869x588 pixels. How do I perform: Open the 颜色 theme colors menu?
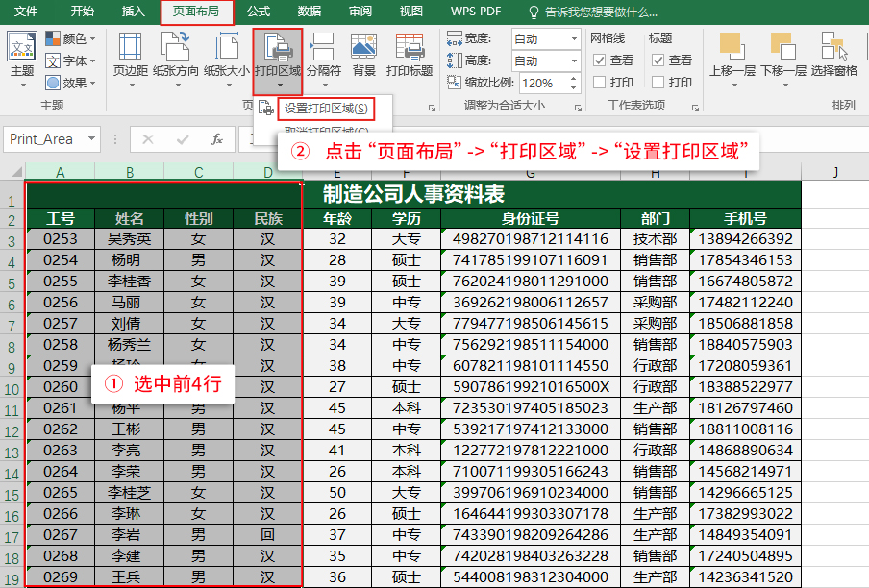(x=70, y=38)
